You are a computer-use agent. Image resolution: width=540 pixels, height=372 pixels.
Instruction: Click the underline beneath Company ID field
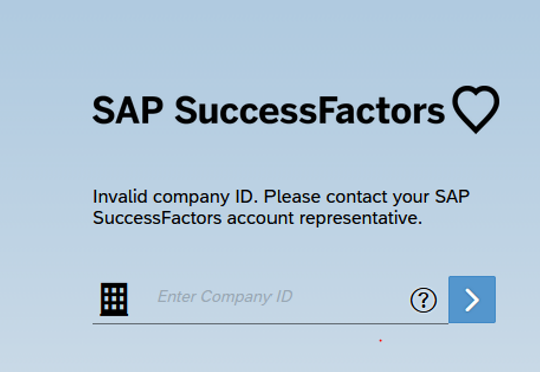(x=270, y=323)
